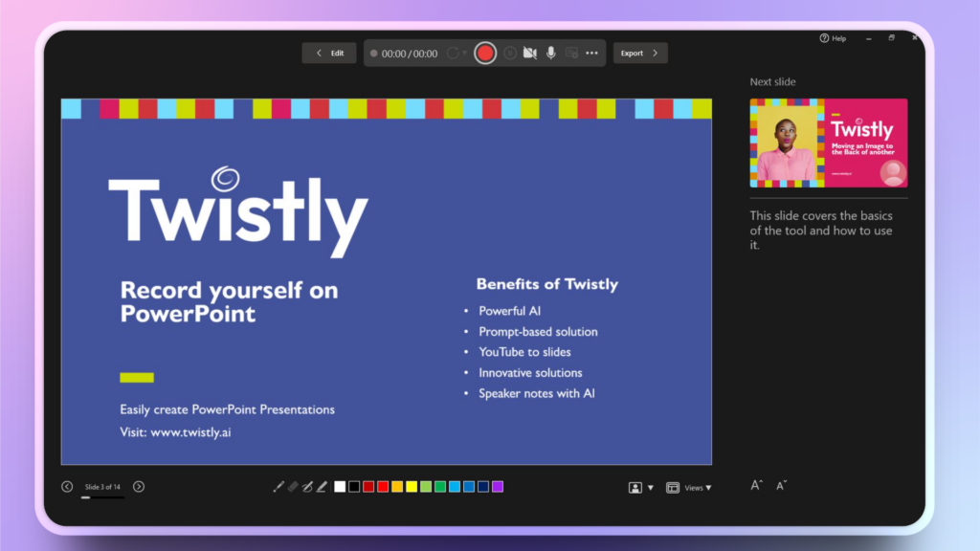Viewport: 980px width, 551px height.
Task: Open the Views dropdown
Action: pos(698,488)
